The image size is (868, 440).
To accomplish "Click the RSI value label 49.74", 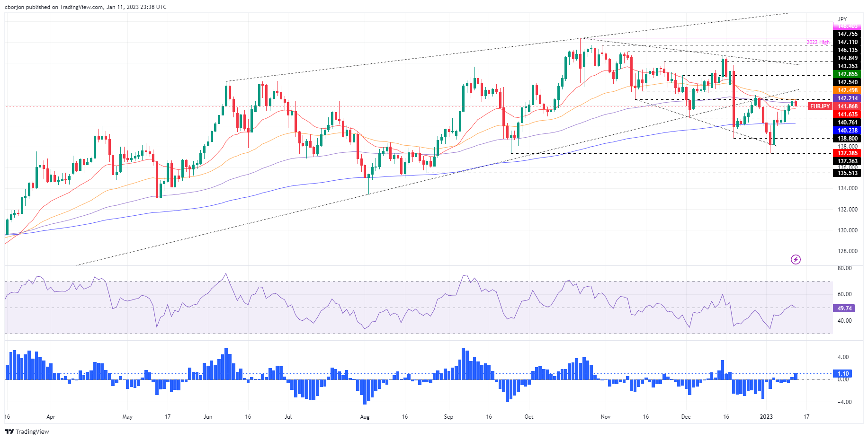I will pyautogui.click(x=844, y=308).
